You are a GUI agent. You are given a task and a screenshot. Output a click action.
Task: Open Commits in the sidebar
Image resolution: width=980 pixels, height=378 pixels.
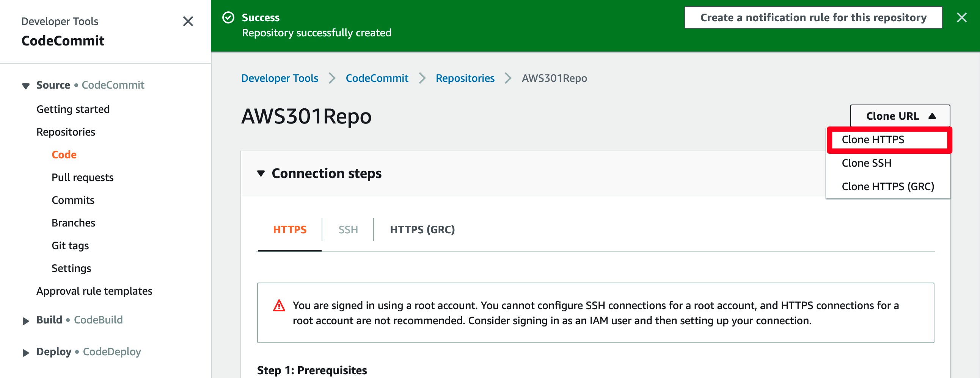(x=73, y=200)
